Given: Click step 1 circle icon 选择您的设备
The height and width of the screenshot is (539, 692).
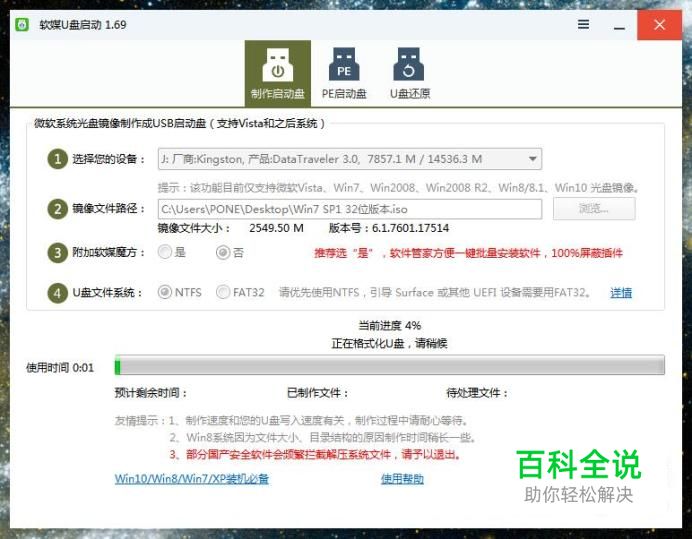Looking at the screenshot, I should [57, 159].
